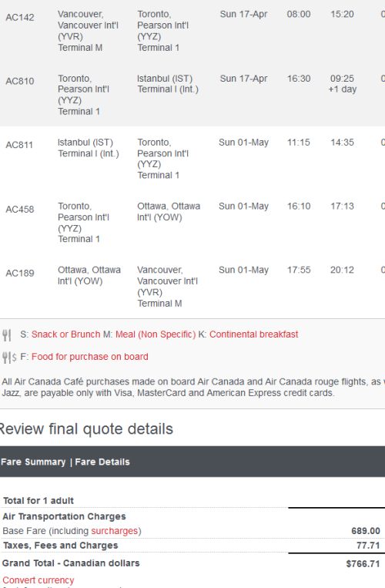The height and width of the screenshot is (588, 385).
Task: Click the Review final quote details heading
Action: click(86, 429)
